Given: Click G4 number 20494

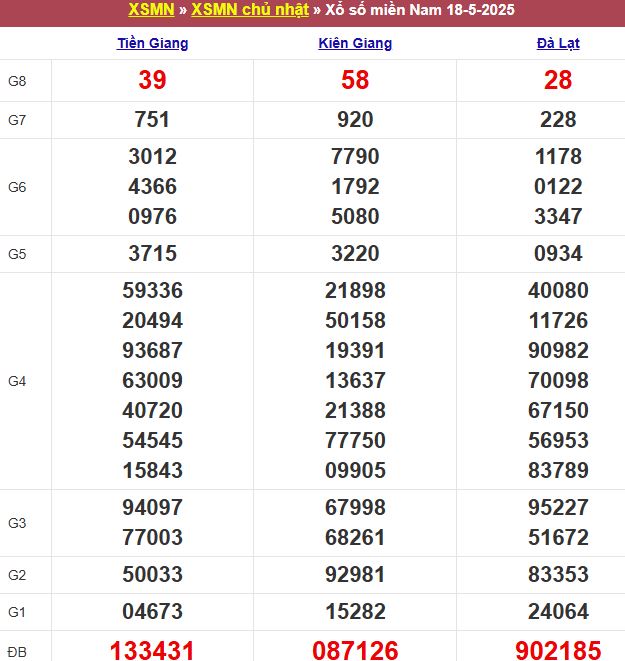Looking at the screenshot, I should [153, 320].
